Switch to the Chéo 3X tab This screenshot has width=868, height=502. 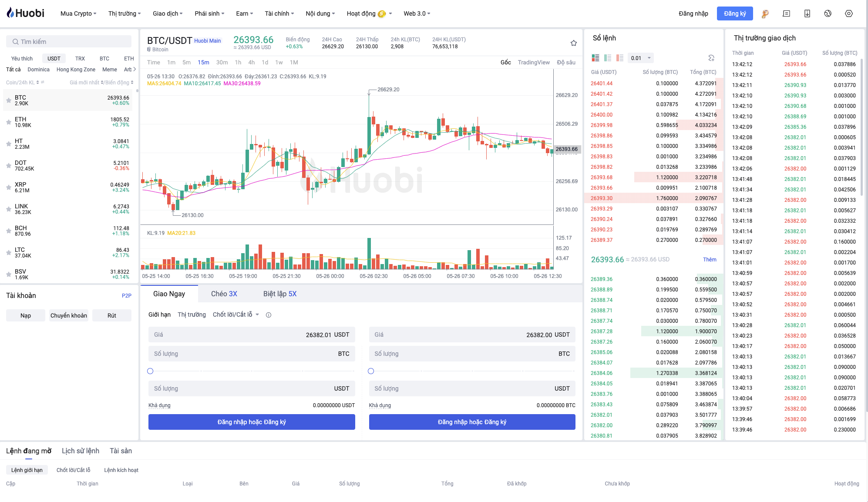coord(224,294)
